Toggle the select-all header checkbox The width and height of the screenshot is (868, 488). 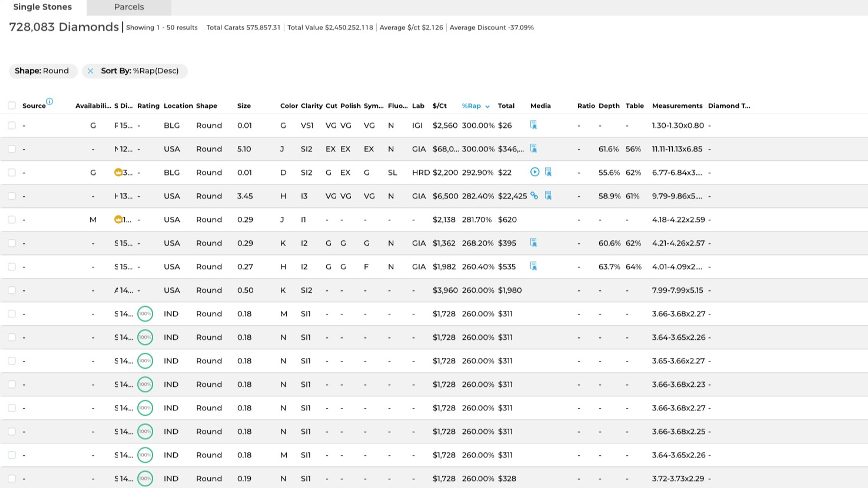click(x=12, y=105)
